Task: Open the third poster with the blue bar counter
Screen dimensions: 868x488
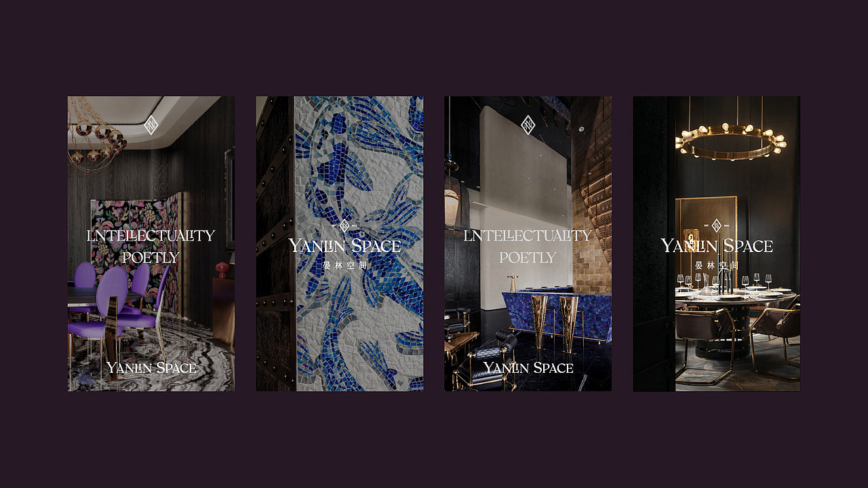Action: pos(528,243)
